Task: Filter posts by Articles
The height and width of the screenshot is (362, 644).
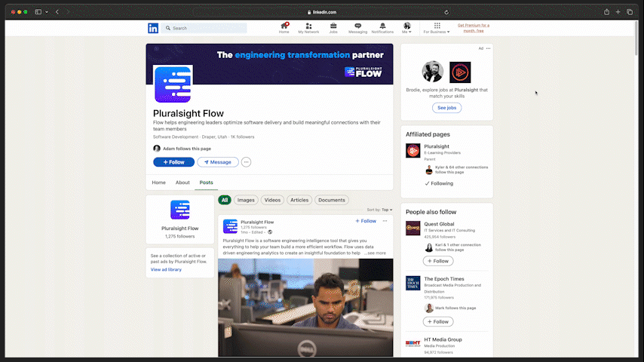Action: (x=299, y=200)
